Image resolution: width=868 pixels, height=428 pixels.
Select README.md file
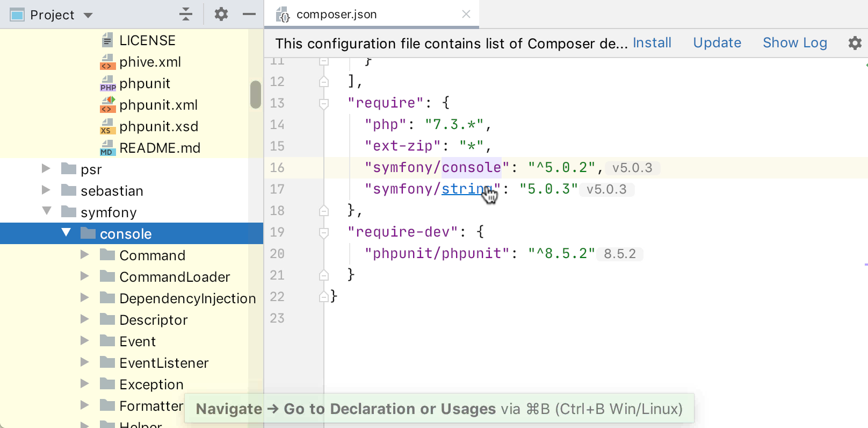click(160, 148)
